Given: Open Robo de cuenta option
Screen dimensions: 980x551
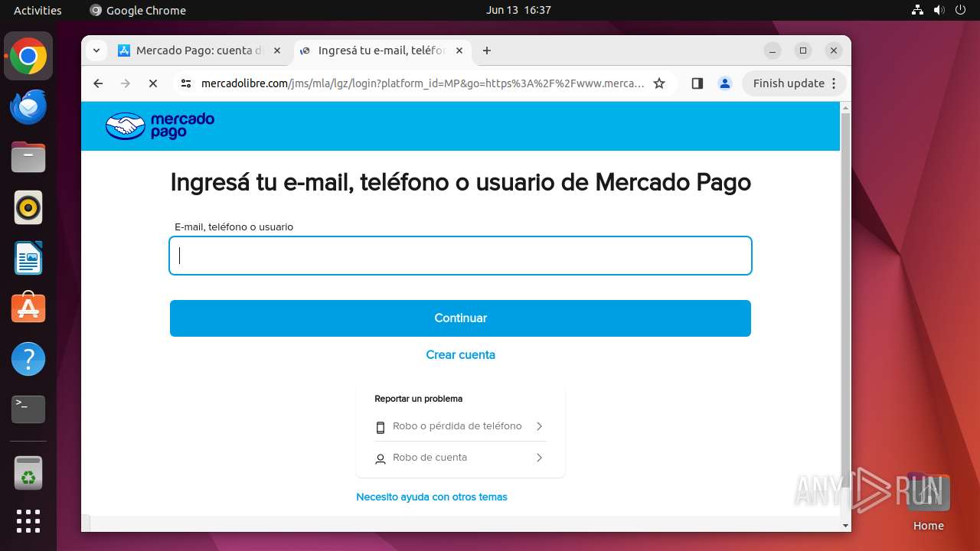Looking at the screenshot, I should (460, 458).
